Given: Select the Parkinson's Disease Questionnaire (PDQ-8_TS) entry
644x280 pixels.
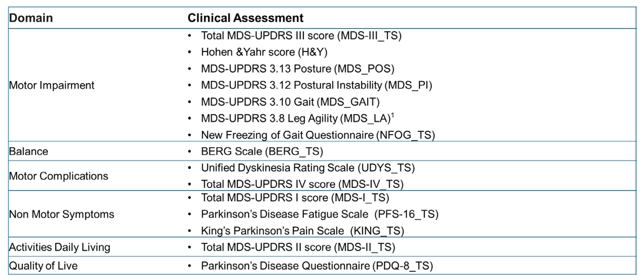Looking at the screenshot, I should [x=317, y=266].
